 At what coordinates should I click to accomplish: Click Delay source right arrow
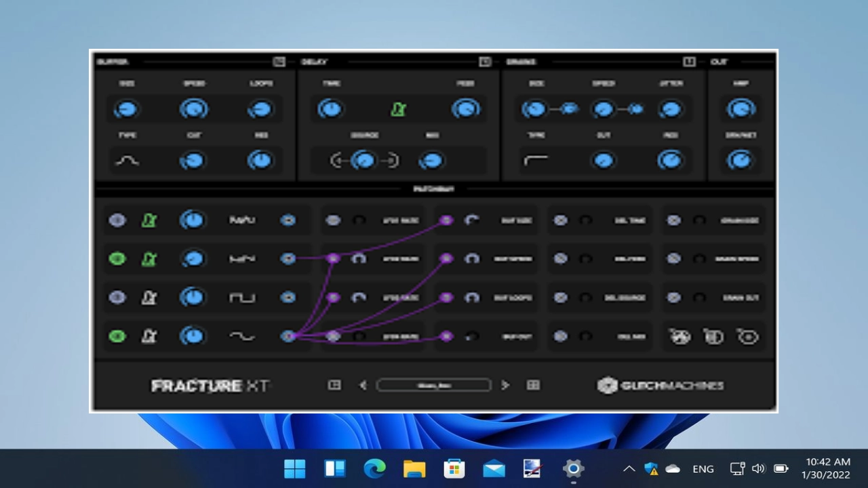tap(391, 161)
